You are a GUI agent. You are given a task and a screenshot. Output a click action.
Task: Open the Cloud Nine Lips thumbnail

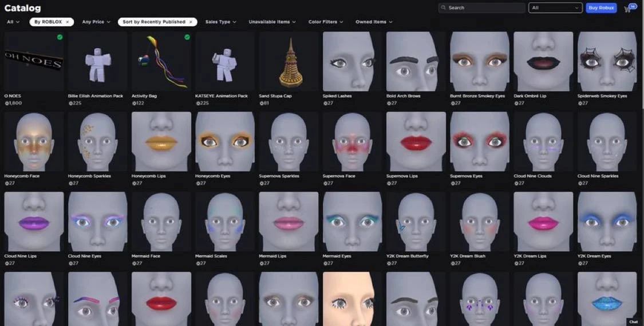tap(34, 221)
